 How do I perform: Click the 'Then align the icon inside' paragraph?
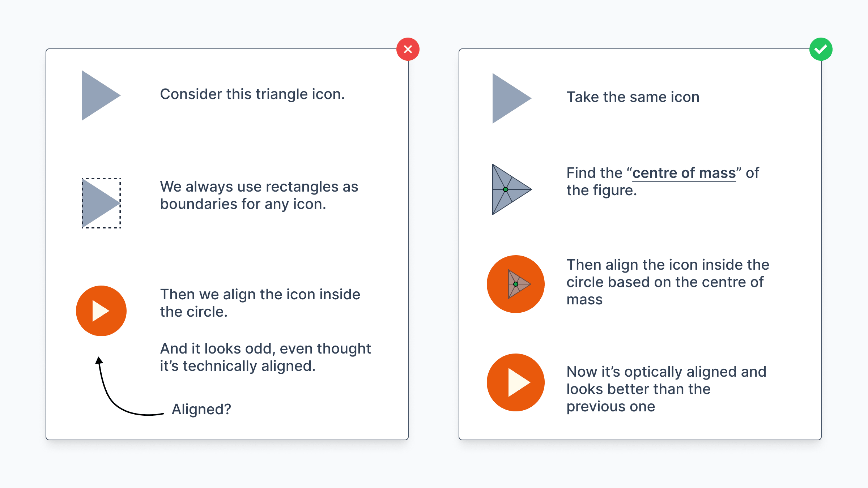[x=668, y=282]
